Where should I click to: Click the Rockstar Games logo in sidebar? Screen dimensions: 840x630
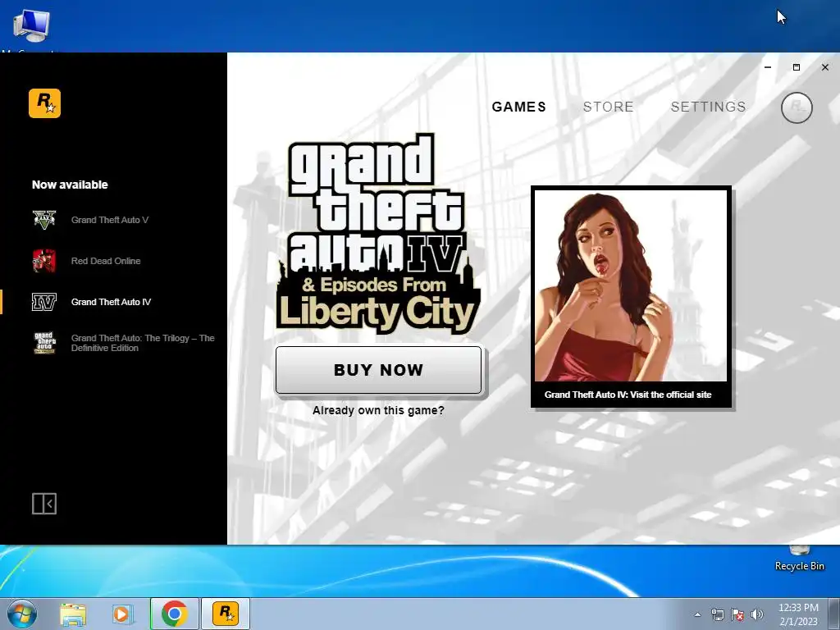[44, 103]
